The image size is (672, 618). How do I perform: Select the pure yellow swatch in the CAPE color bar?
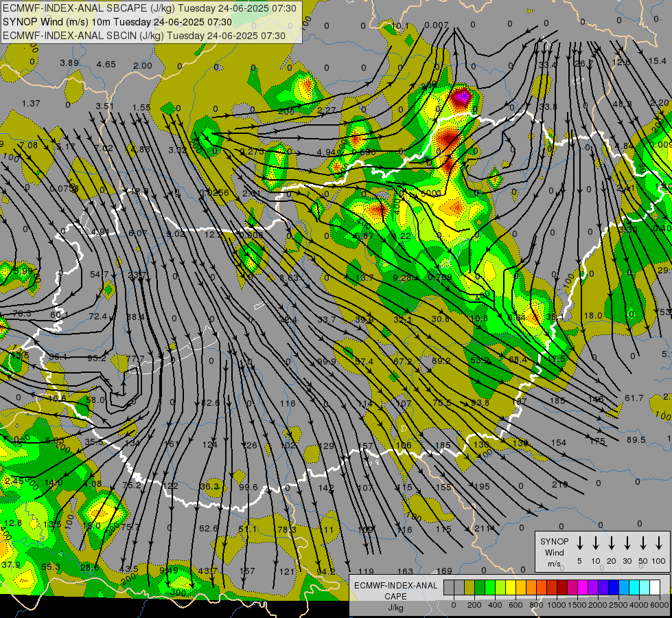pos(511,587)
